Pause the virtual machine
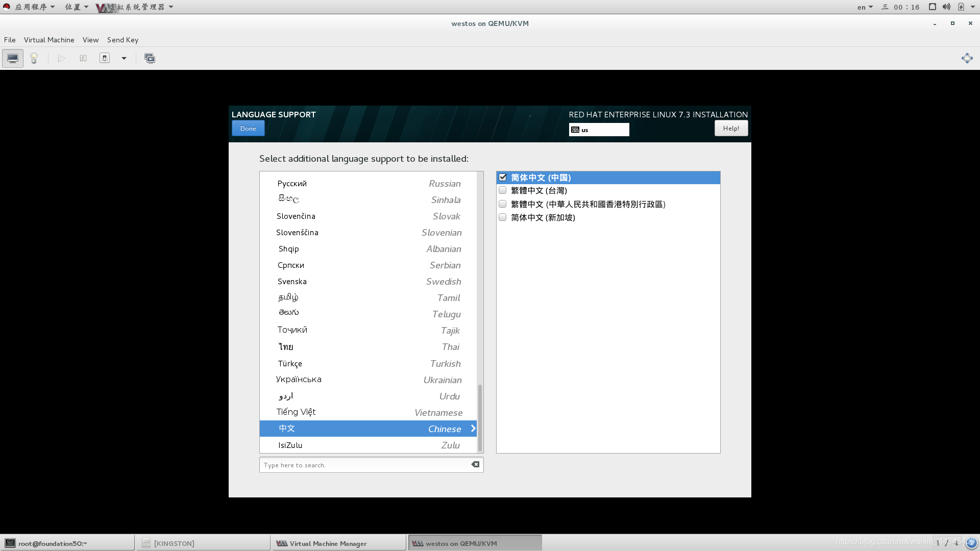This screenshot has height=551, width=980. (x=83, y=58)
